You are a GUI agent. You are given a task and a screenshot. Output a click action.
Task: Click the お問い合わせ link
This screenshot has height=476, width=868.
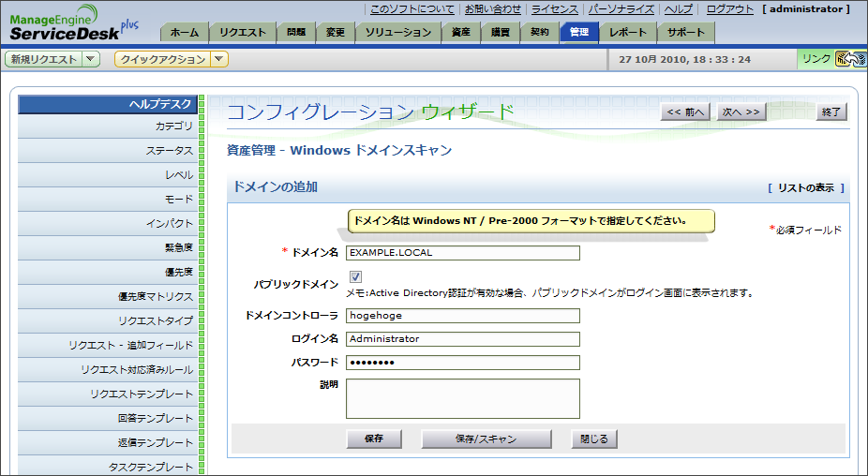[493, 8]
